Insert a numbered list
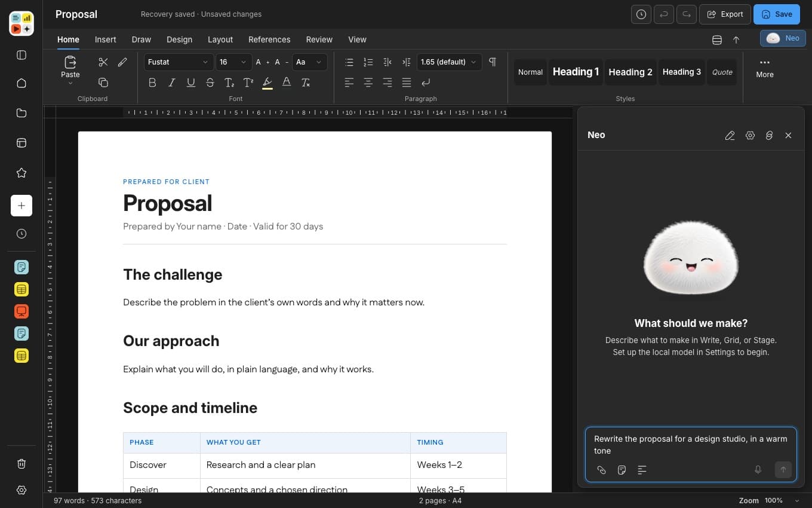This screenshot has height=508, width=812. 368,62
